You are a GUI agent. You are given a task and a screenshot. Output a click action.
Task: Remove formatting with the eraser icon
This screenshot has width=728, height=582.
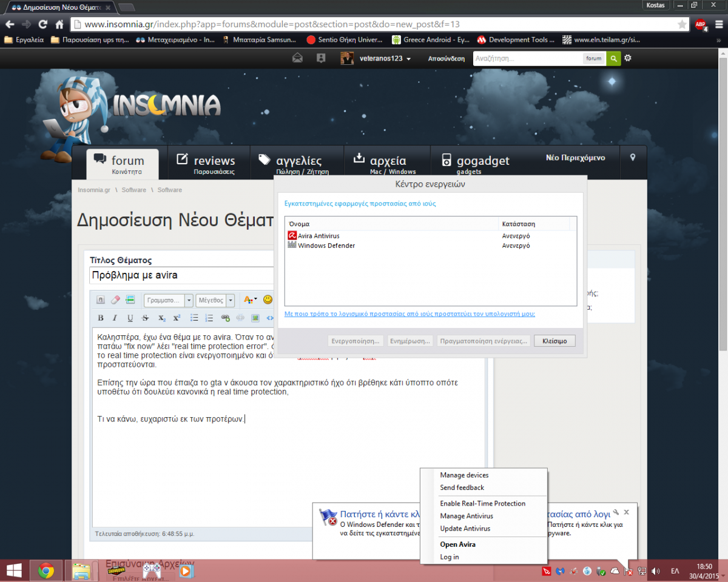coord(115,299)
